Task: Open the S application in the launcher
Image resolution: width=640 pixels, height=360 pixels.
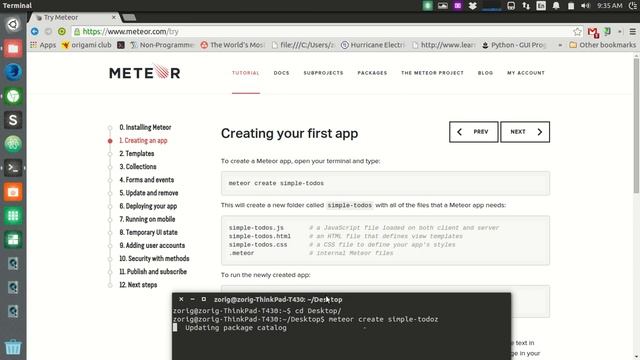Action: pos(13,120)
